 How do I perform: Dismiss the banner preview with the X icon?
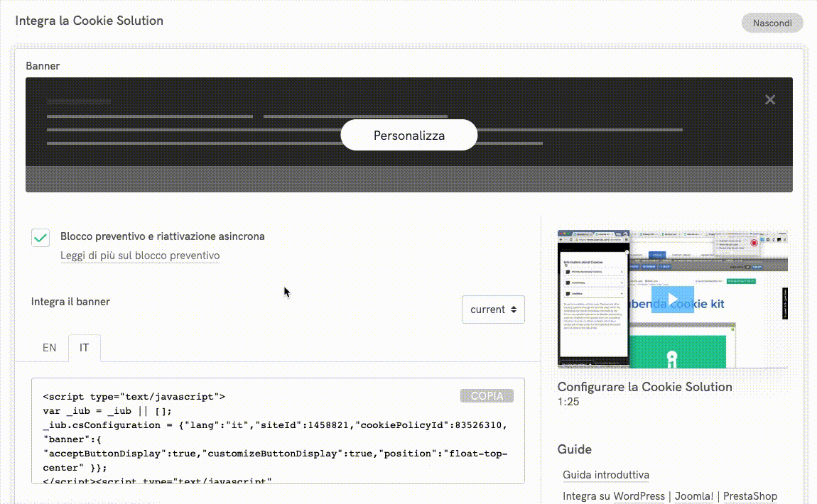tap(770, 99)
